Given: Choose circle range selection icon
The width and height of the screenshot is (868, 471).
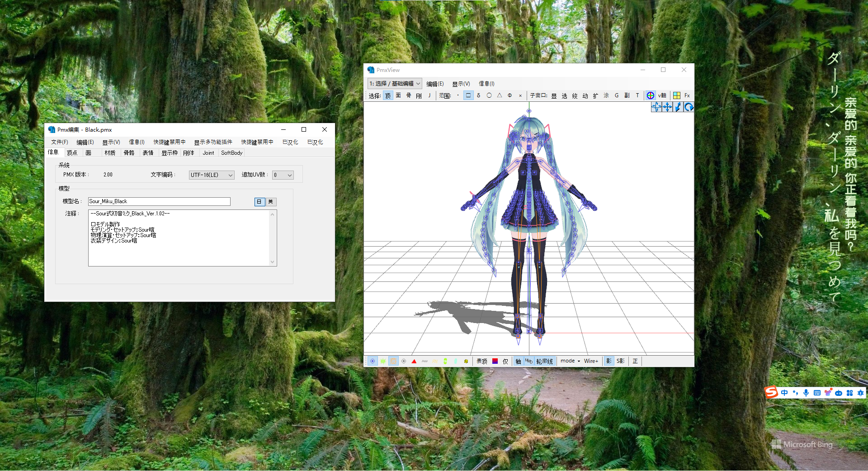Looking at the screenshot, I should point(489,95).
